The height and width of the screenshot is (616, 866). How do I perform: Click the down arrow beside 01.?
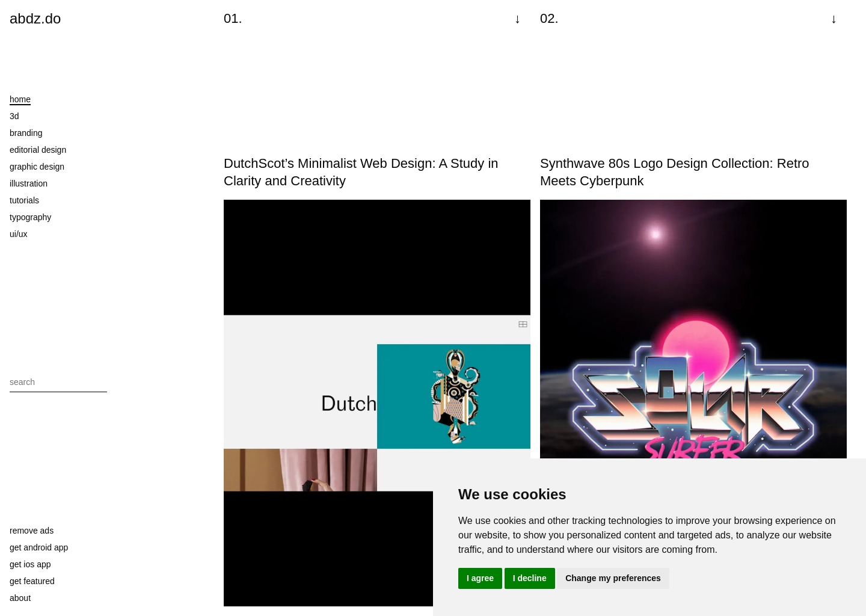pos(517,19)
